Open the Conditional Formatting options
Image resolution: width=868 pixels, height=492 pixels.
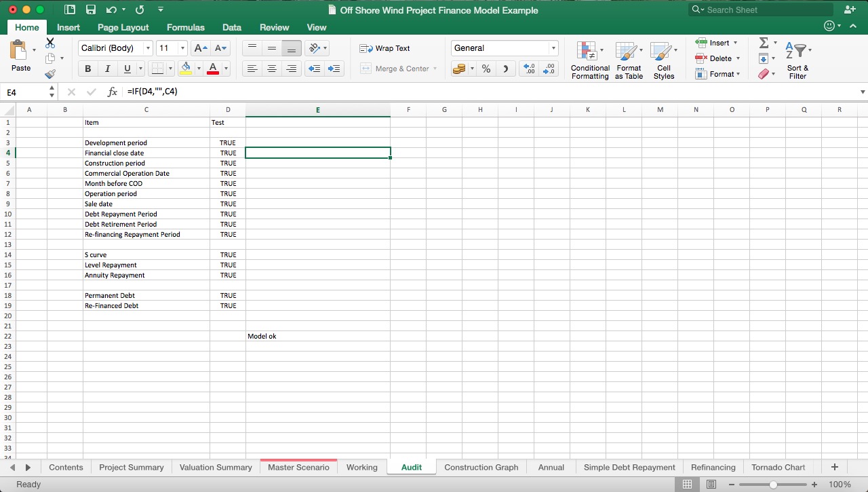589,60
